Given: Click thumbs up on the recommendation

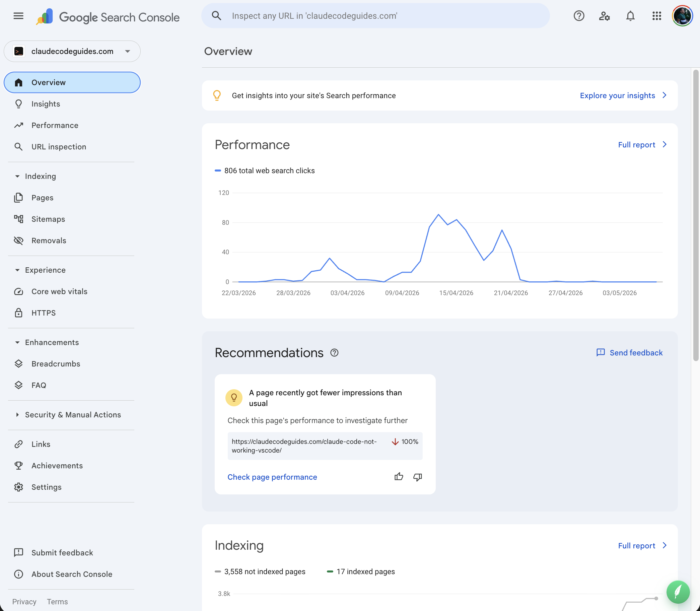Looking at the screenshot, I should pos(399,477).
